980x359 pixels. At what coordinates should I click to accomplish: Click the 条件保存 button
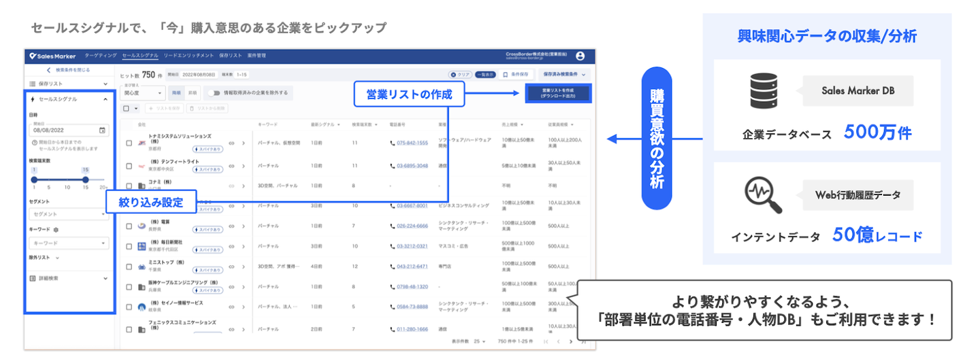(517, 74)
